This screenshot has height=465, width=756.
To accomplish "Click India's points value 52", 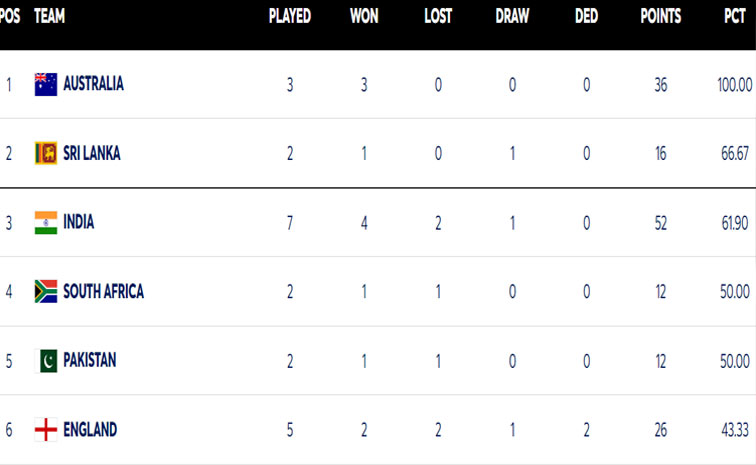I will [661, 222].
